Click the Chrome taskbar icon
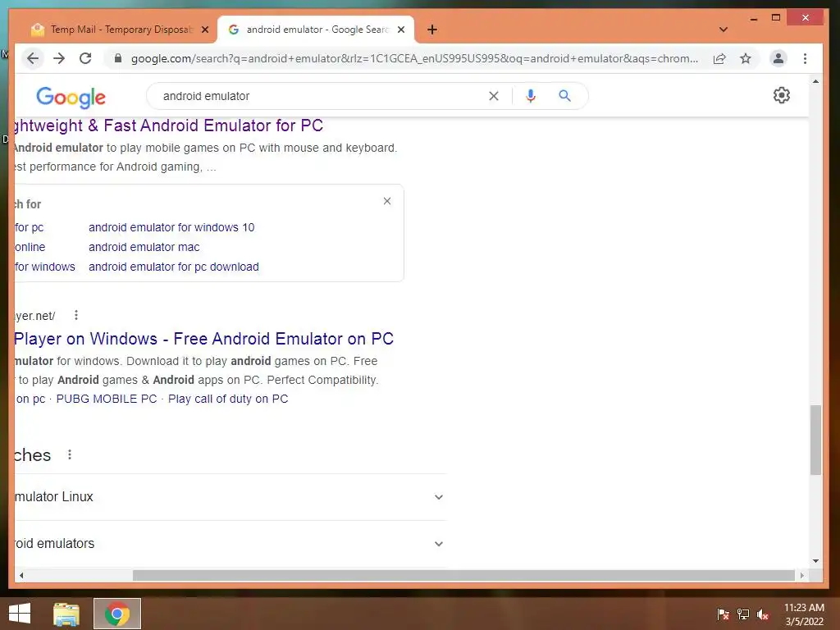This screenshot has width=840, height=630. tap(117, 614)
